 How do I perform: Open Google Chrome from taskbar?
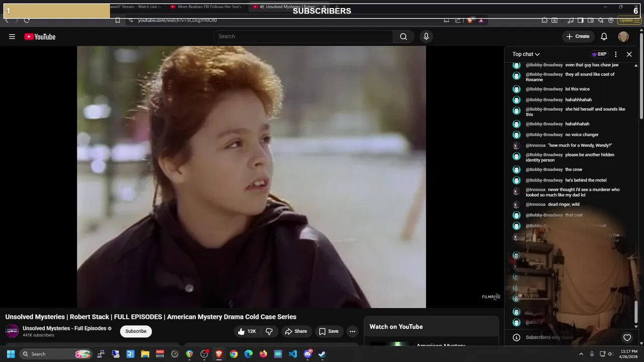point(233,354)
